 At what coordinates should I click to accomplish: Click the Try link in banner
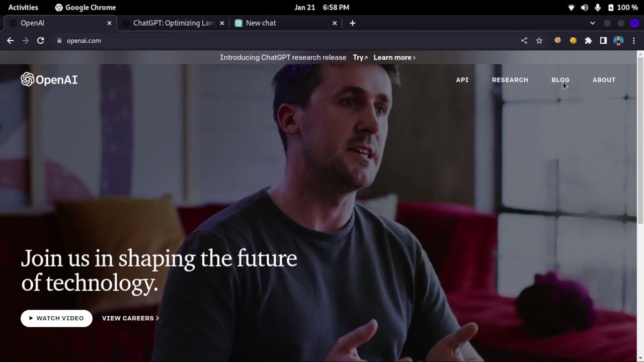[360, 57]
